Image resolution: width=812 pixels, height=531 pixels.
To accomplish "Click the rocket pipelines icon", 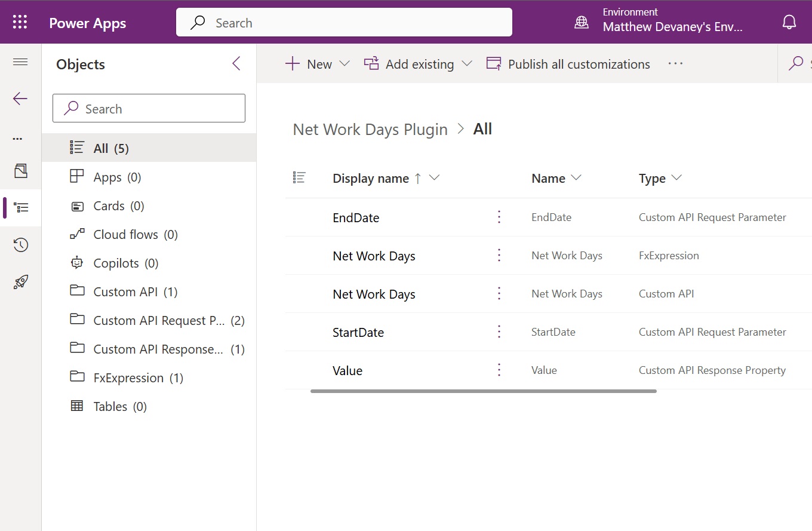I will click(x=21, y=282).
